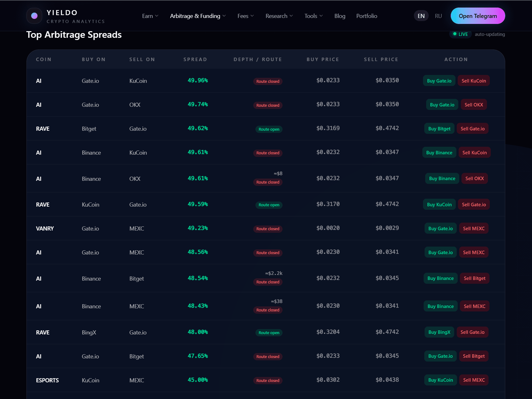This screenshot has width=532, height=399.
Task: Click the Top Arbitrage Spreads heading
Action: (x=74, y=35)
